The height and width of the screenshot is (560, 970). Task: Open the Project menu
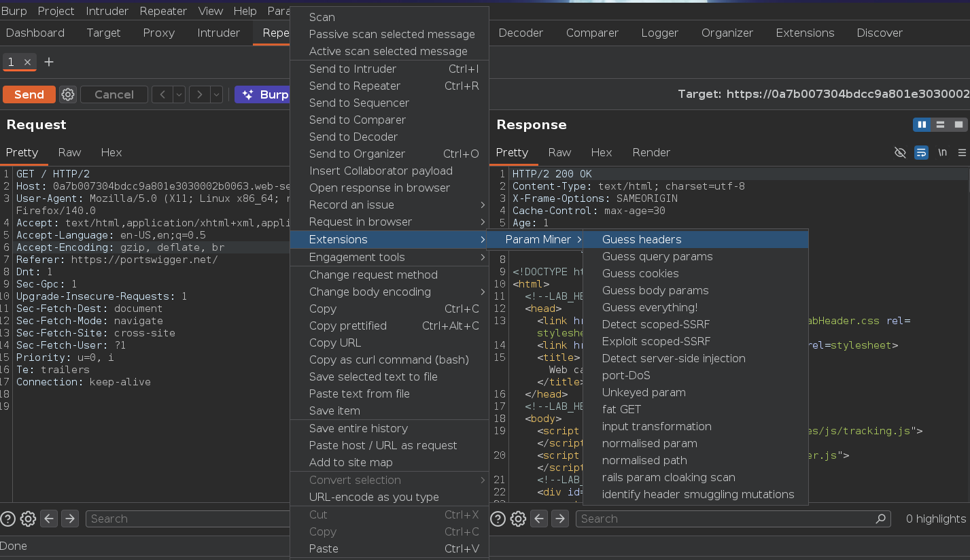click(x=56, y=11)
